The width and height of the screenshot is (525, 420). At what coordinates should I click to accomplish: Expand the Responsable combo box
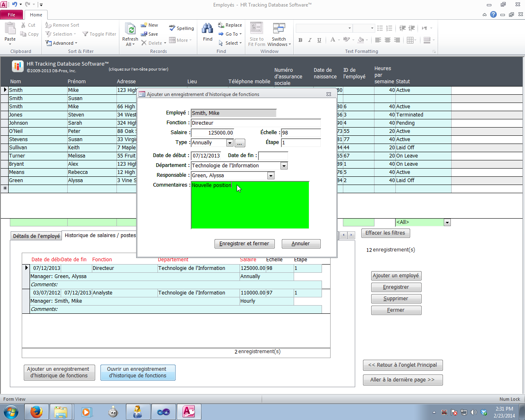point(271,176)
